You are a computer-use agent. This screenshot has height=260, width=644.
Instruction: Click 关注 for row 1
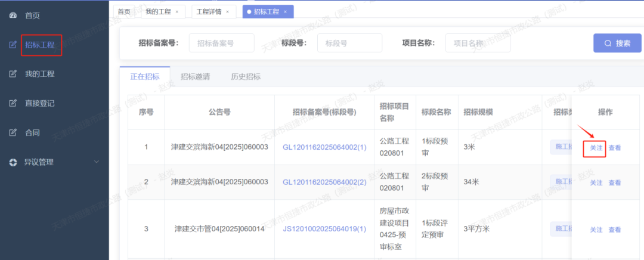596,148
